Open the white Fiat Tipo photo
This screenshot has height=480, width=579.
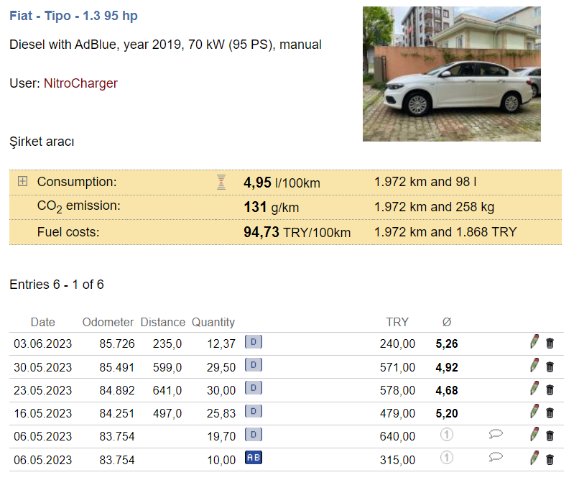pyautogui.click(x=452, y=74)
